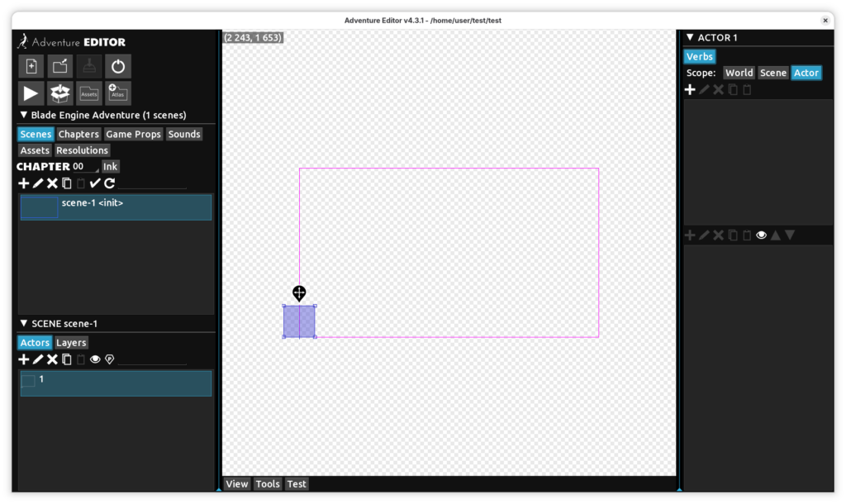The image size is (846, 504).
Task: Set scope to Actor
Action: (806, 73)
